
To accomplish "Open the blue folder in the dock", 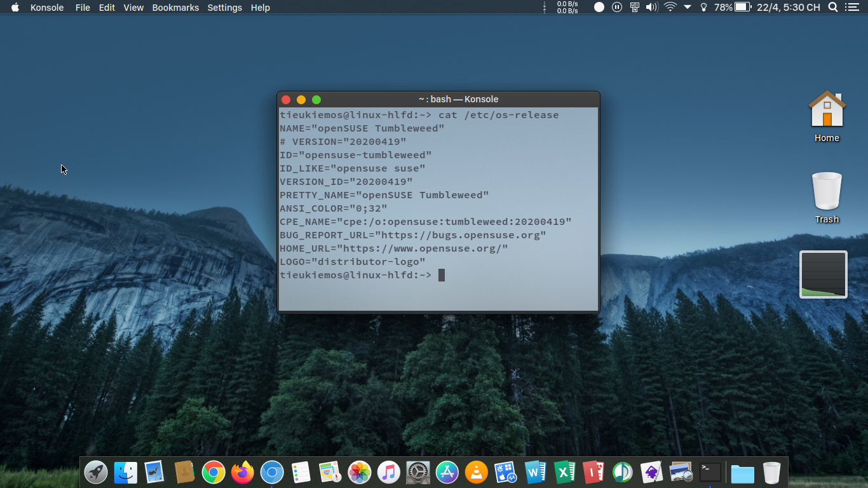I will pos(742,473).
